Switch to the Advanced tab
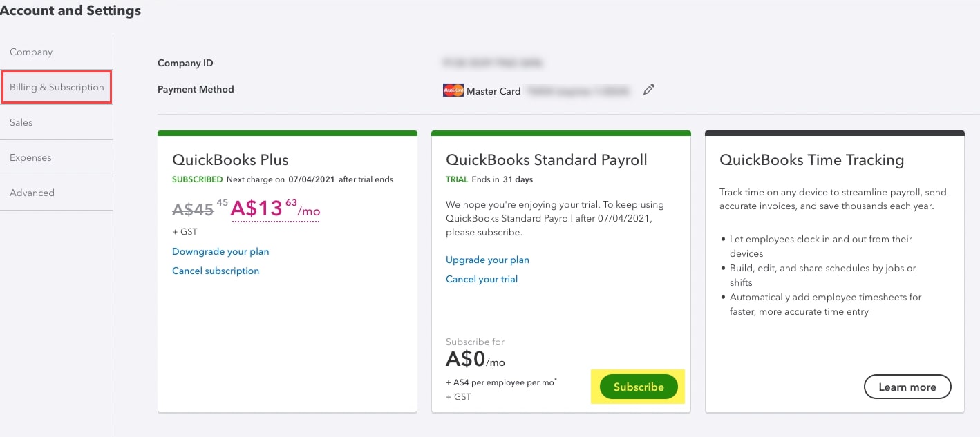980x437 pixels. 56,193
